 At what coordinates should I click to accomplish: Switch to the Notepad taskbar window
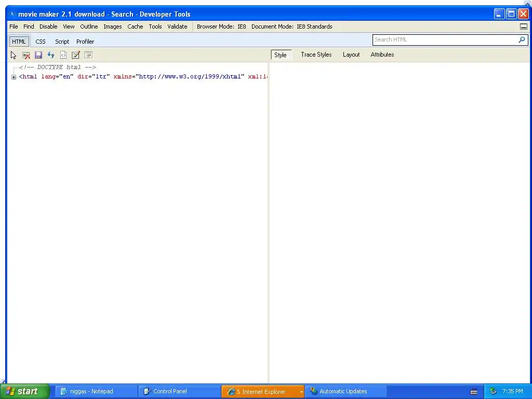[96, 392]
